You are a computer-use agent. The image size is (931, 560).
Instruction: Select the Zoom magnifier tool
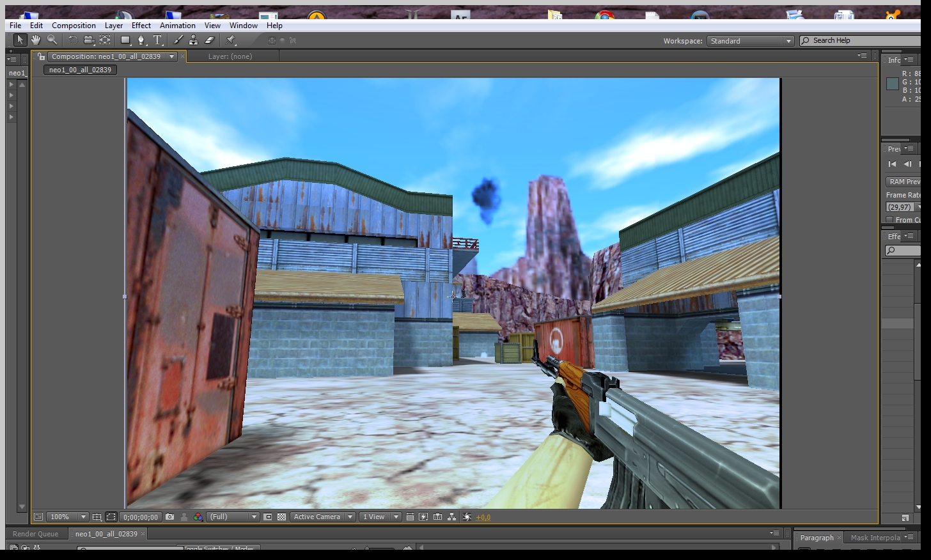(x=52, y=40)
